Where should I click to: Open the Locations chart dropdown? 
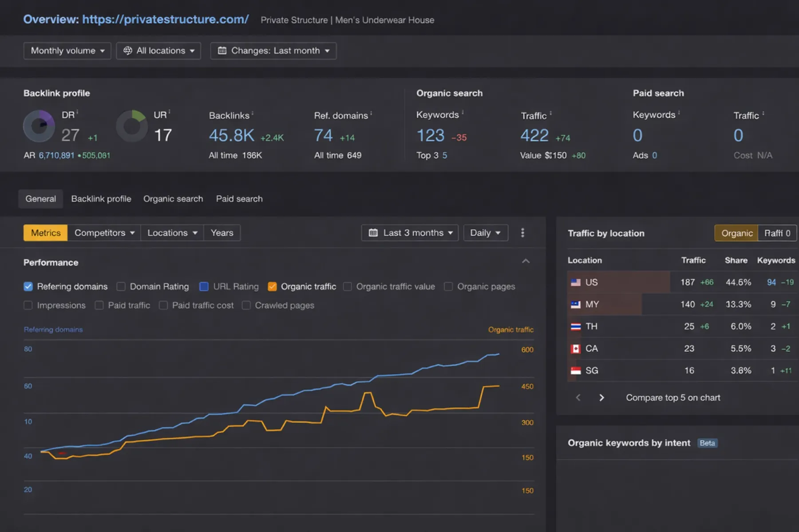[x=172, y=233]
